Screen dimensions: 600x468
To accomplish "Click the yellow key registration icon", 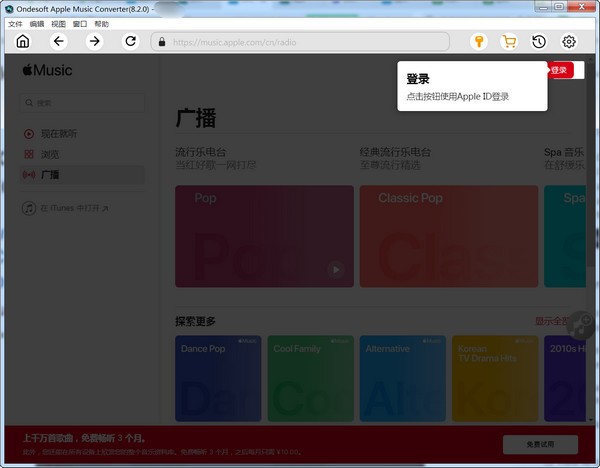I will (479, 41).
